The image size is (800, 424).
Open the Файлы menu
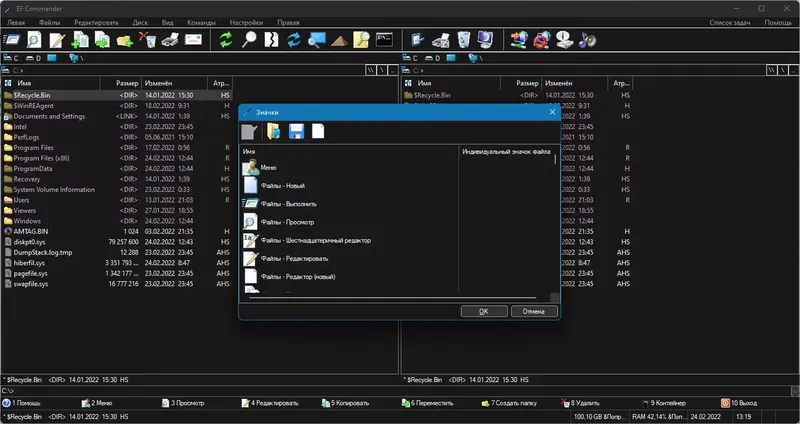[49, 22]
